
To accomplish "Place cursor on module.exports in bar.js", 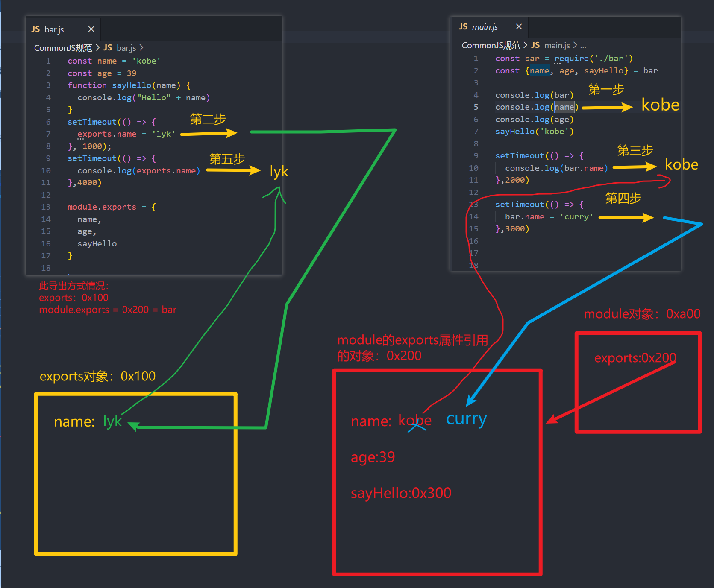I will pos(101,207).
